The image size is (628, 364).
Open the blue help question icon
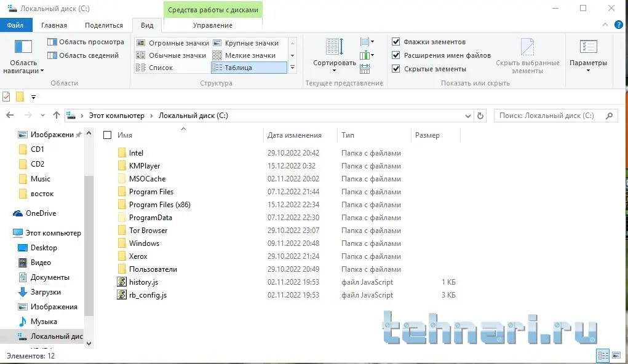point(619,25)
